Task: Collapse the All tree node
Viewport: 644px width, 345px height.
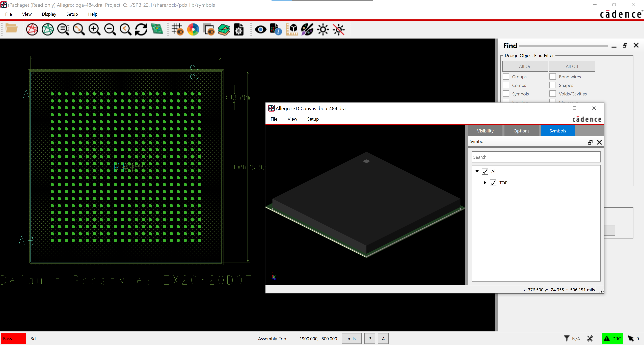Action: (x=477, y=171)
